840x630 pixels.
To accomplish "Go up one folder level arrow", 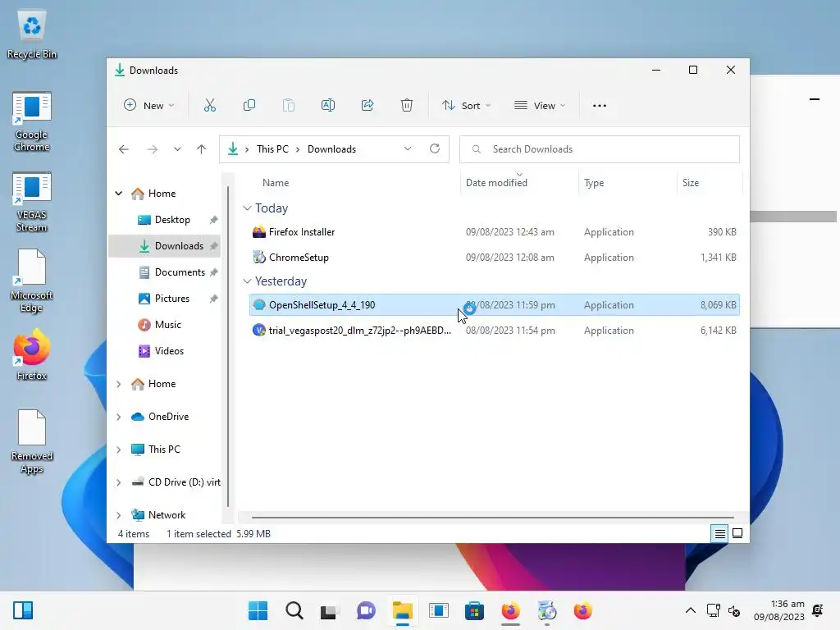I will (202, 149).
